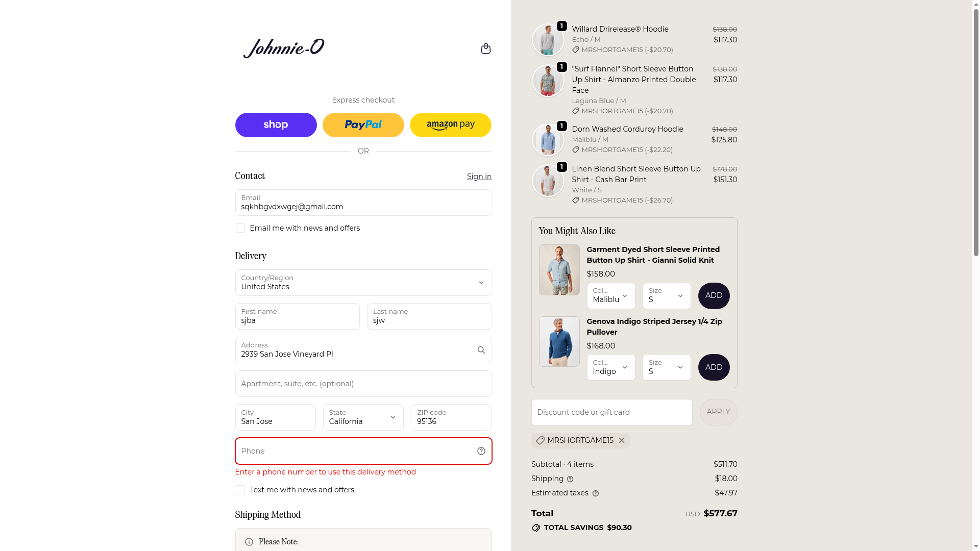The image size is (980, 551).
Task: Open the Country/Region dropdown
Action: pyautogui.click(x=363, y=283)
